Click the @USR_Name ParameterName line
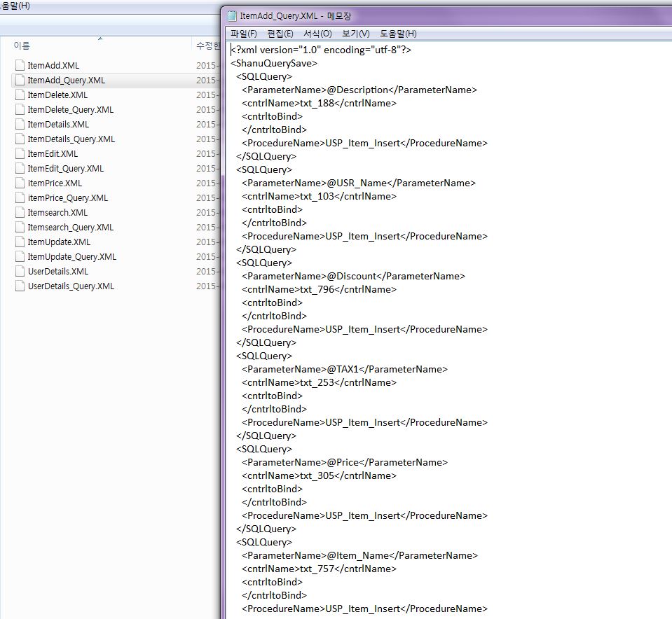 tap(359, 183)
